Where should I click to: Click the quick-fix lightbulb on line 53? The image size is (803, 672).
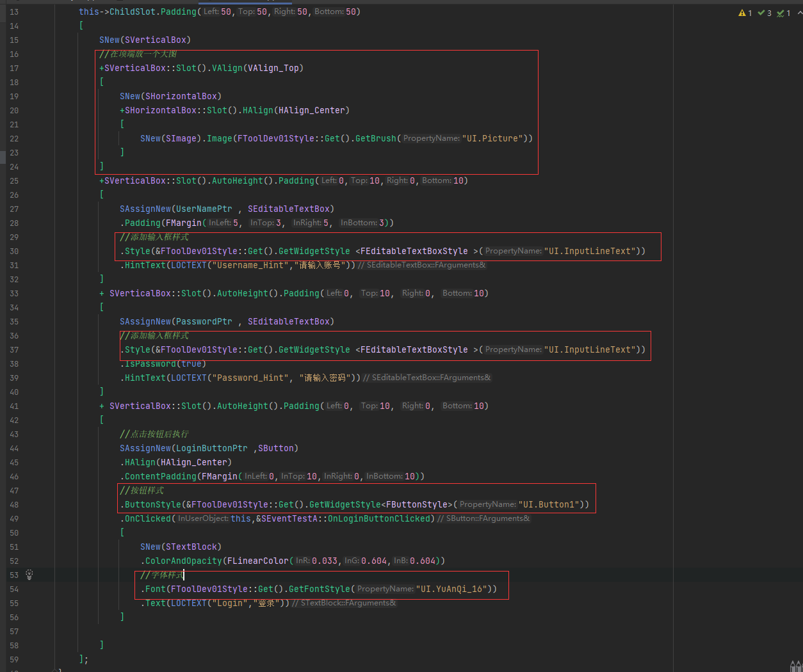pyautogui.click(x=28, y=575)
